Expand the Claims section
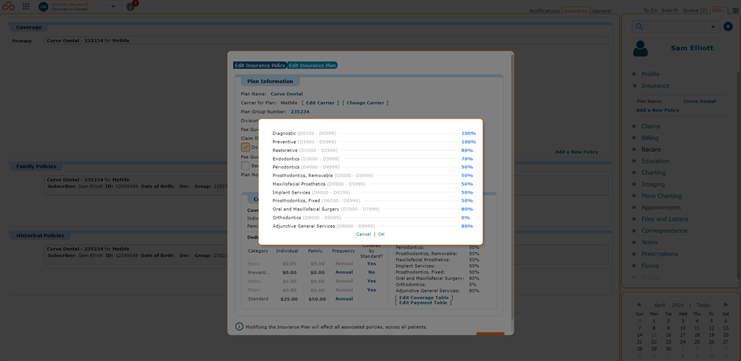The width and height of the screenshot is (741, 361). tap(651, 126)
